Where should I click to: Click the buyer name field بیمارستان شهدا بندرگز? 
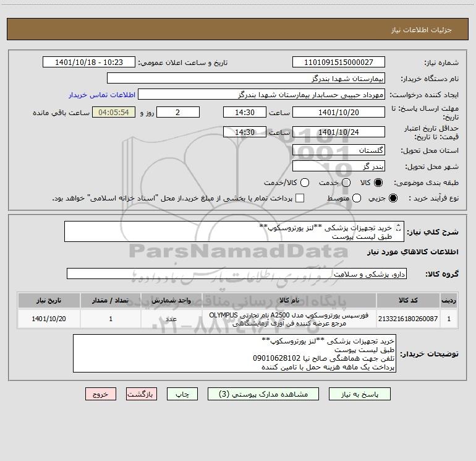tap(246, 79)
